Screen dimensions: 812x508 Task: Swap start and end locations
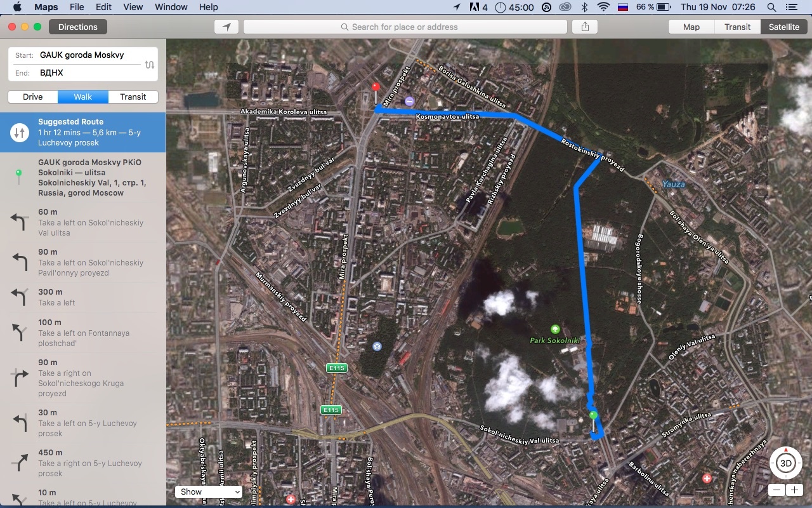[x=149, y=64]
